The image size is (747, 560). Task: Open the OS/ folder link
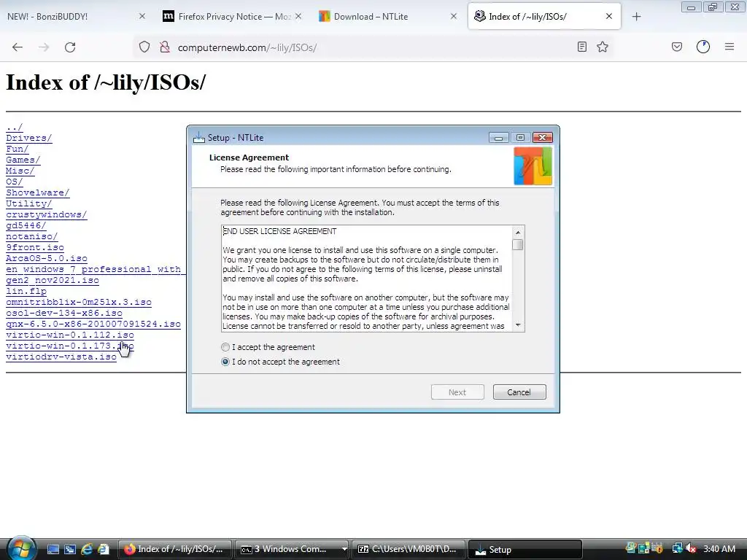(x=15, y=182)
